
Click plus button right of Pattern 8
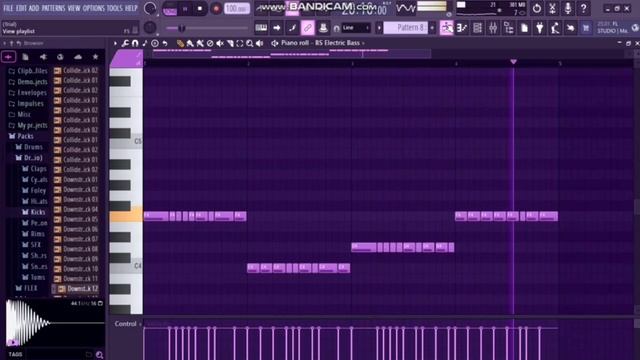pyautogui.click(x=432, y=28)
